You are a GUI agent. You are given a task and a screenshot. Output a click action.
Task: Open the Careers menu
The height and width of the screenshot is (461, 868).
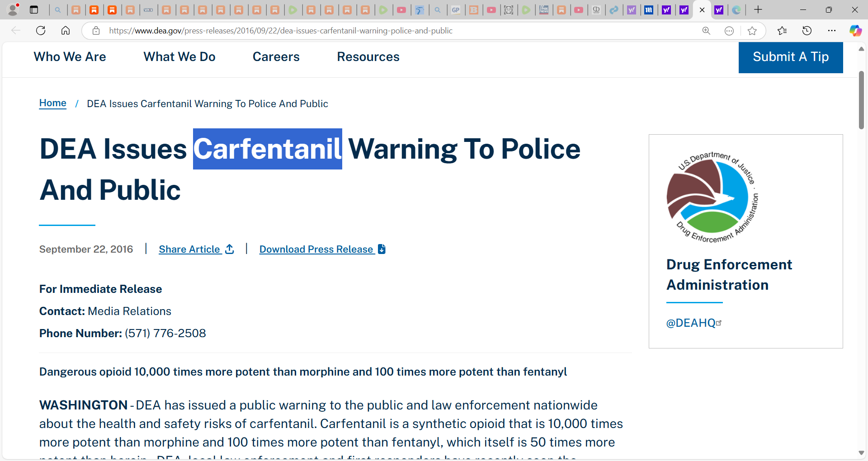[276, 56]
